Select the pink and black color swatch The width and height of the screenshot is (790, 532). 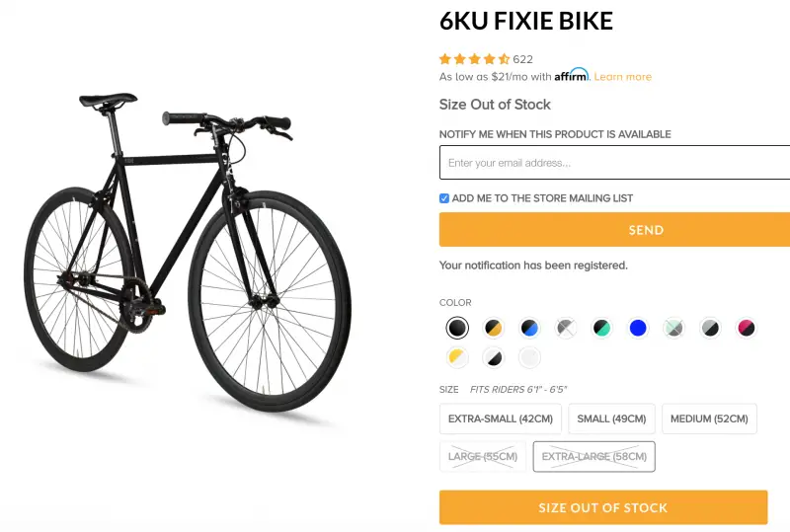[747, 328]
